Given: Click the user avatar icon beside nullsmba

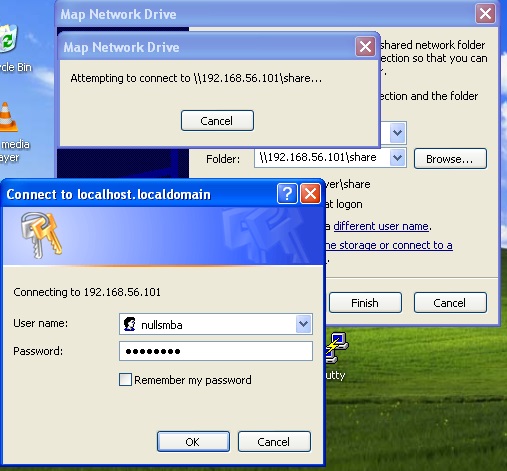Looking at the screenshot, I should 129,324.
